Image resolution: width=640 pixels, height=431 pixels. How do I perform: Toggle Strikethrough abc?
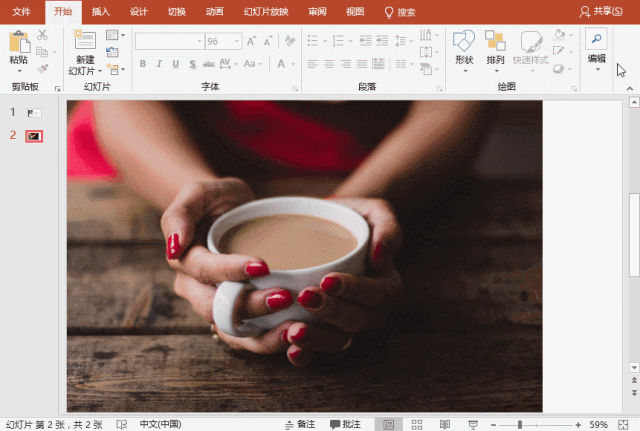[x=209, y=64]
